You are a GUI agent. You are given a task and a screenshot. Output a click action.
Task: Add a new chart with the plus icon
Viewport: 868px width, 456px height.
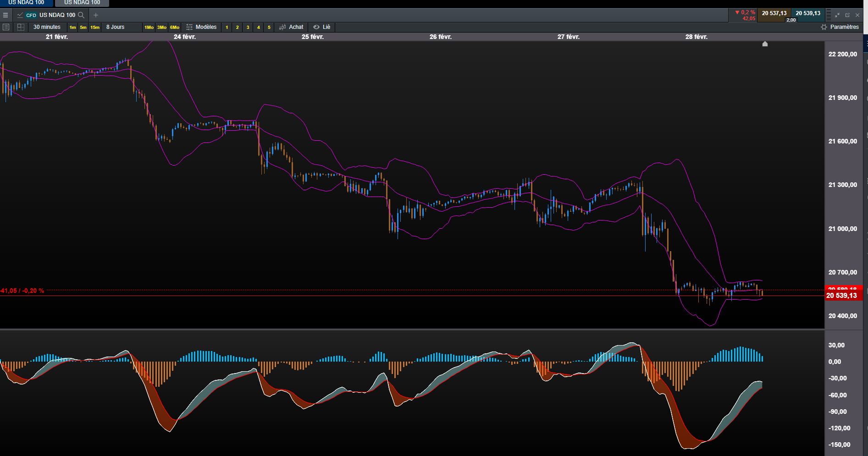[x=96, y=15]
